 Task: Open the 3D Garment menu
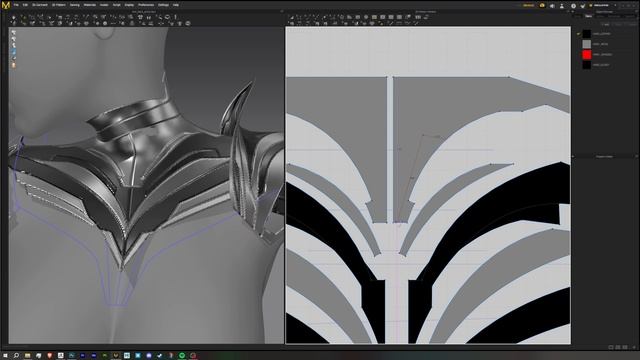point(40,5)
